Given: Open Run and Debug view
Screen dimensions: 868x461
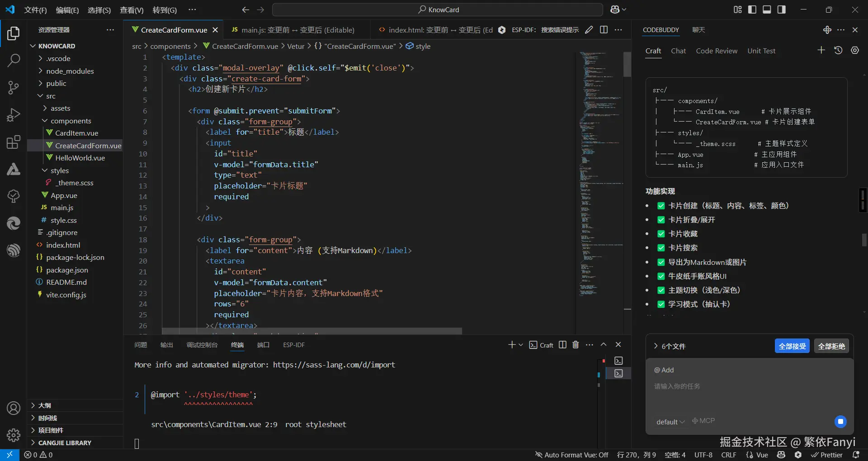Looking at the screenshot, I should tap(14, 115).
